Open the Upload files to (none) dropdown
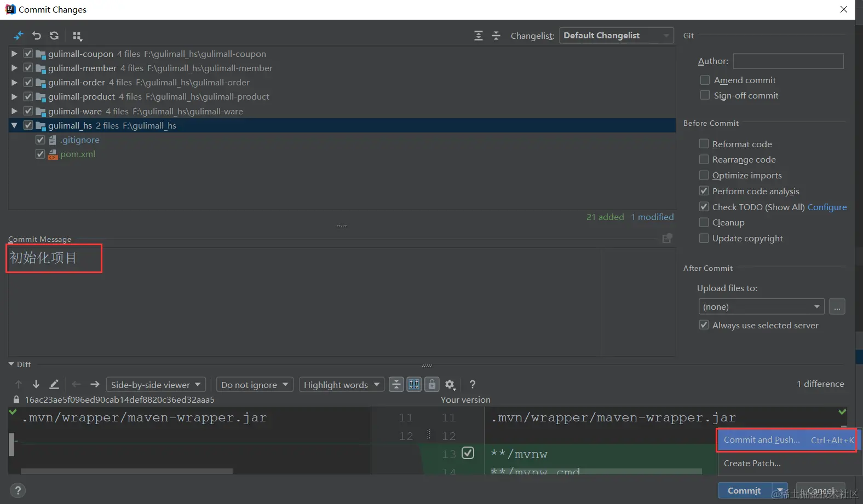863x504 pixels. coord(762,306)
